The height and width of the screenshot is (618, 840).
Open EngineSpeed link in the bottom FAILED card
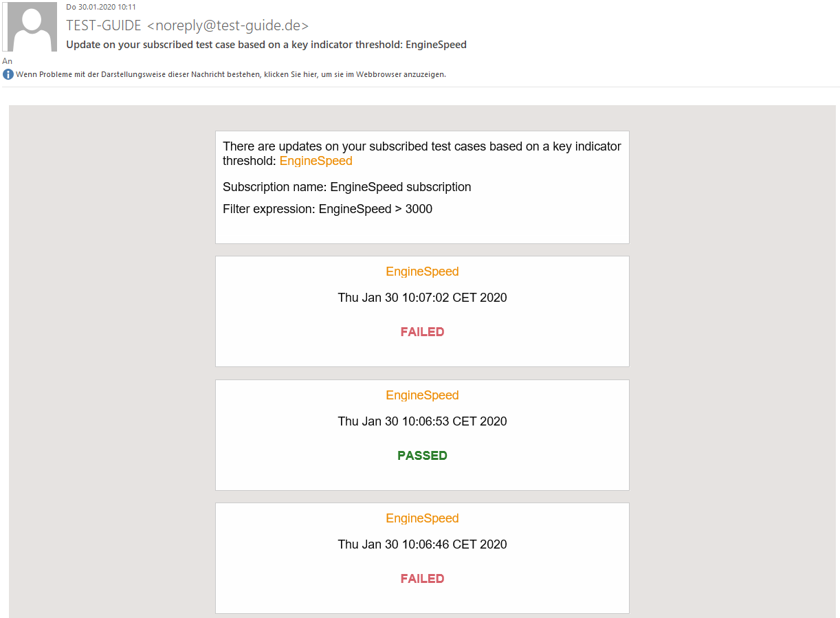(x=422, y=518)
